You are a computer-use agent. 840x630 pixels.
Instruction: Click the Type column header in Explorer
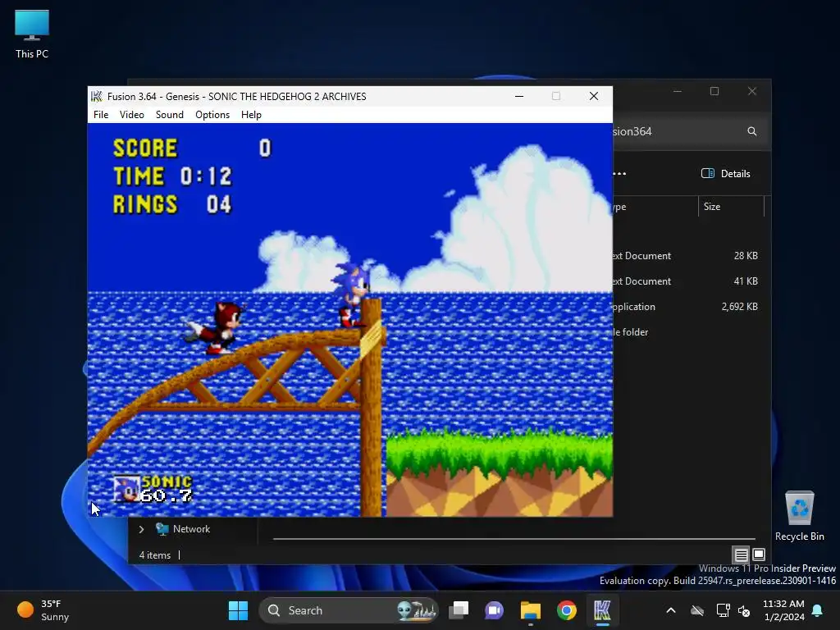pyautogui.click(x=655, y=207)
